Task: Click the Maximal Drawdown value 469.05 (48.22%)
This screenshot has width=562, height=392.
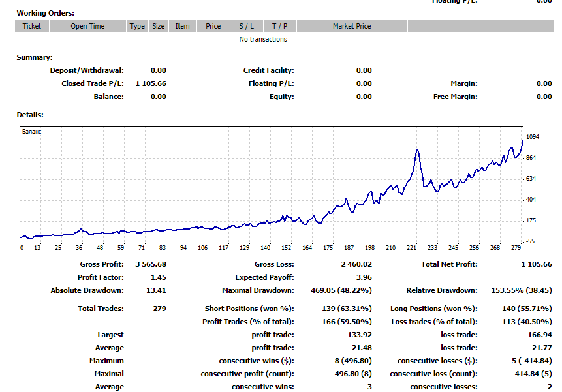Action: click(341, 290)
